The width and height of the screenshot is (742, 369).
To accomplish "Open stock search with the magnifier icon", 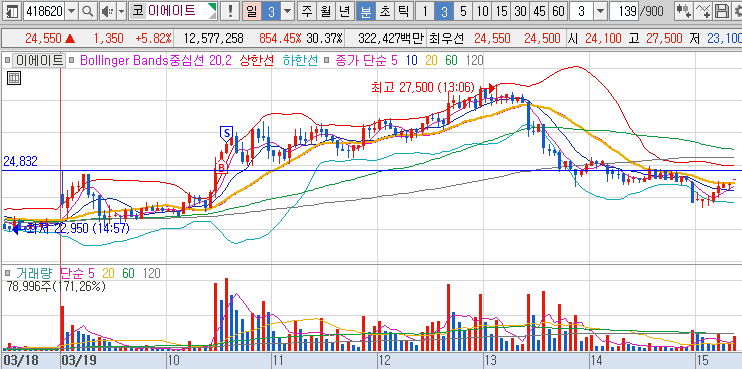I will pos(87,11).
